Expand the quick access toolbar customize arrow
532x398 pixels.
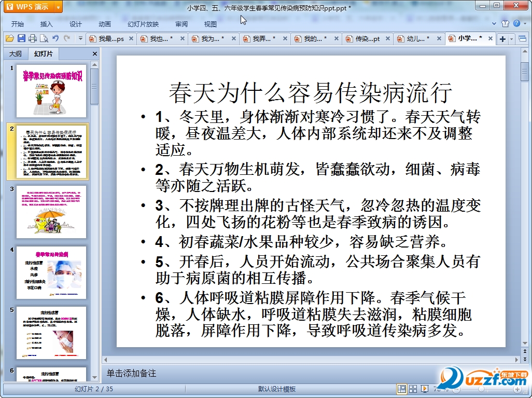point(80,39)
